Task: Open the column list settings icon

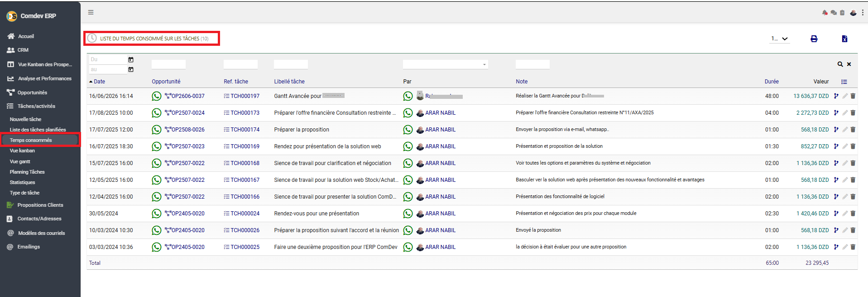Action: 844,82
